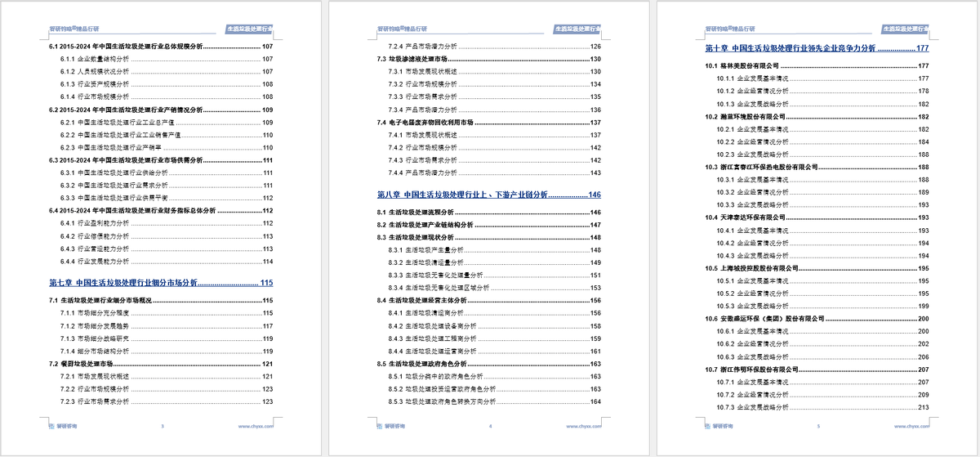Select TOC entry 6.1.1 企业数量结构分析
The width and height of the screenshot is (980, 457).
click(x=167, y=59)
